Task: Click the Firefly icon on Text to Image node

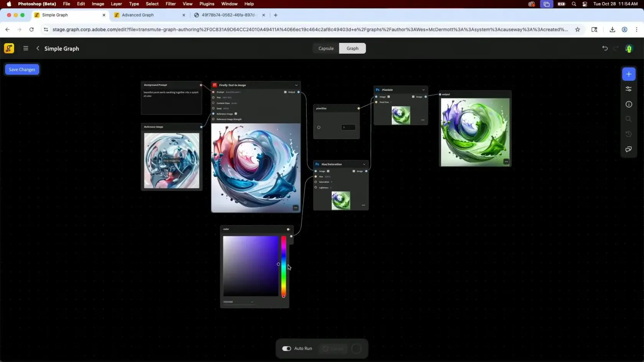Action: 214,85
